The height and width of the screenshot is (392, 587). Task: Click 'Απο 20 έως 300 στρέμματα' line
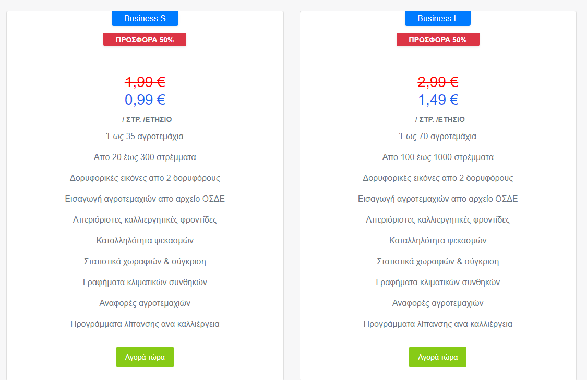click(x=145, y=157)
